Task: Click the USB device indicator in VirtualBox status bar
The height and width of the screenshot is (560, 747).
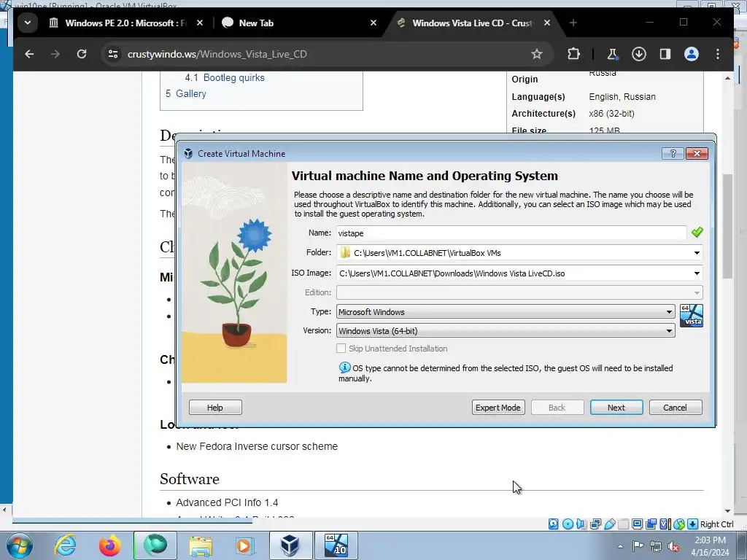Action: click(609, 524)
